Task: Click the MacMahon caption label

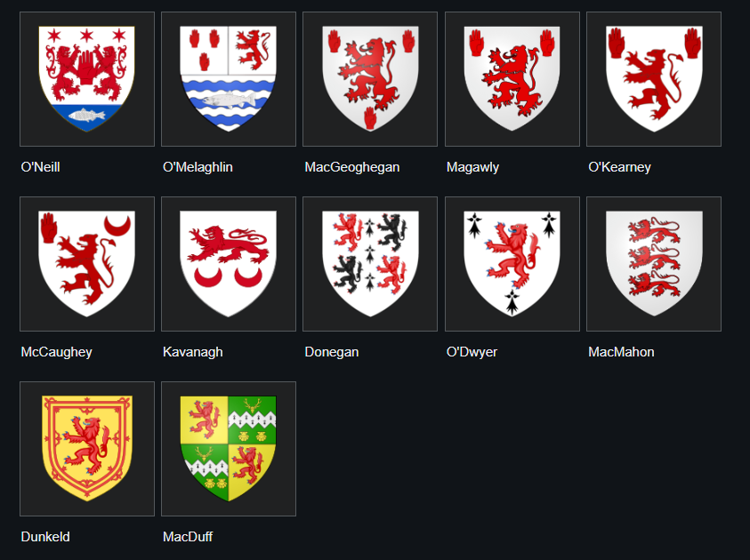Action: tap(621, 352)
